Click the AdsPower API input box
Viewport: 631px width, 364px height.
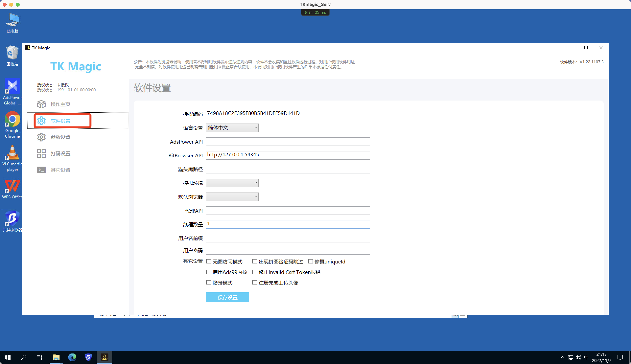click(x=288, y=141)
